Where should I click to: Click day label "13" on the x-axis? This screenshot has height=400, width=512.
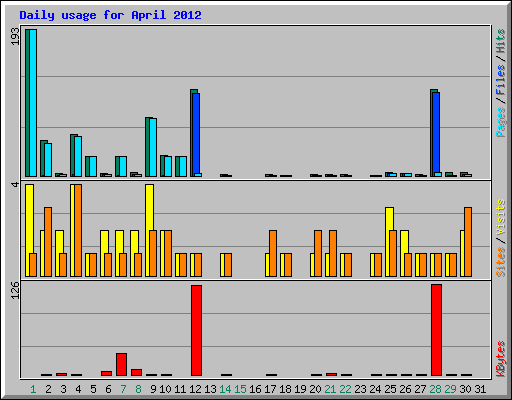click(x=210, y=389)
